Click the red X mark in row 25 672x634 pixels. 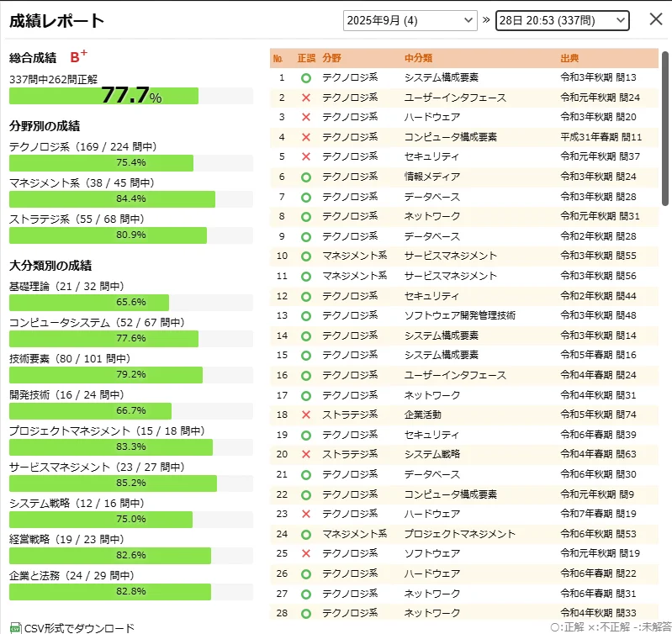pyautogui.click(x=306, y=553)
